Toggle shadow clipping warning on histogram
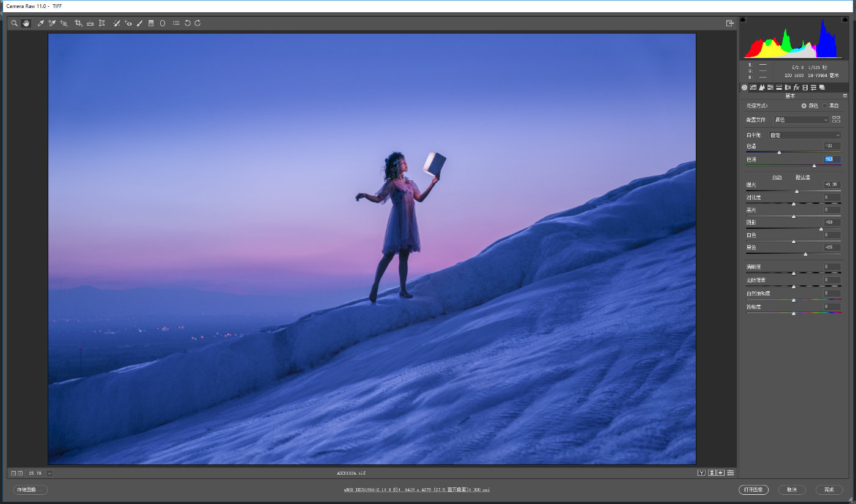 point(743,20)
